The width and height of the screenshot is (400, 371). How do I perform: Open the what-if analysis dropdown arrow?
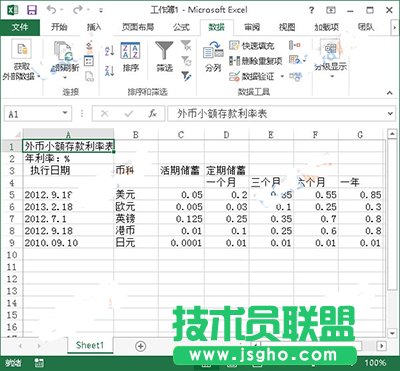[x=304, y=61]
